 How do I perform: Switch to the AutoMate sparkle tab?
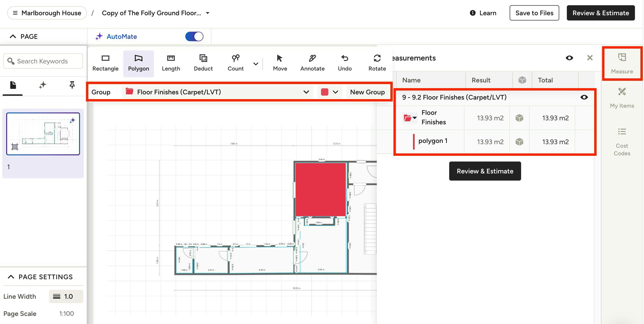point(42,85)
